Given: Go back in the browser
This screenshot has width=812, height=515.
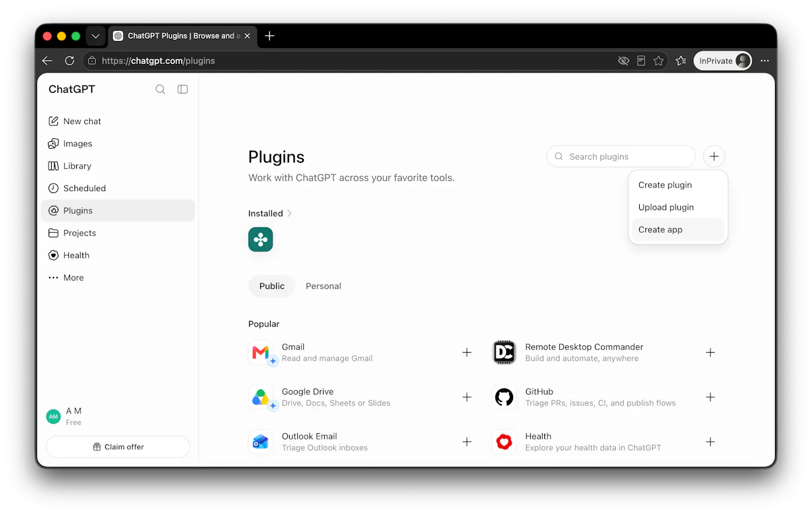Looking at the screenshot, I should (x=47, y=61).
